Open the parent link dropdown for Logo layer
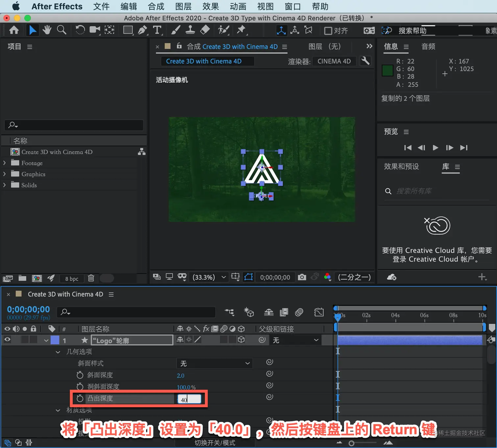The image size is (497, 448). [295, 340]
